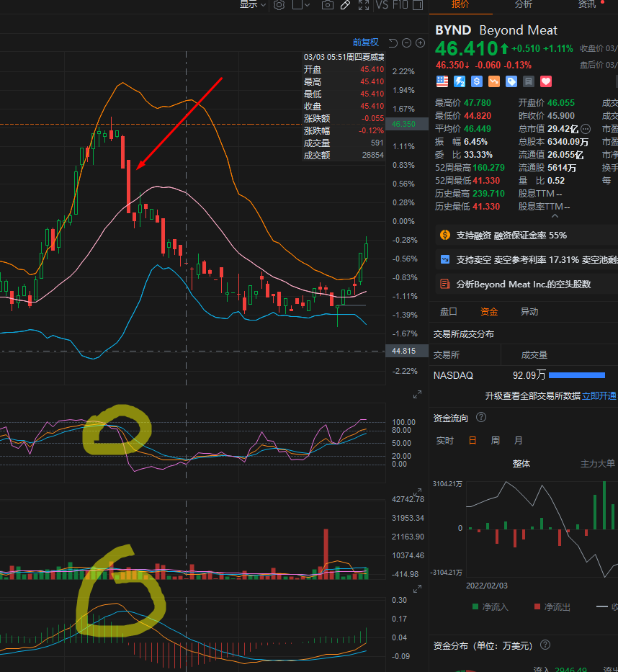Open chart settings gear icon

(x=279, y=5)
